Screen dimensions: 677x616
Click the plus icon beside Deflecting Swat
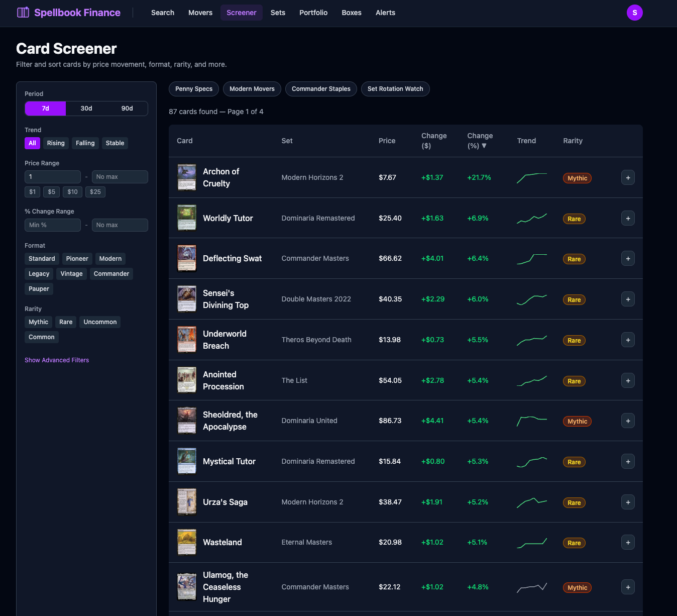[628, 258]
